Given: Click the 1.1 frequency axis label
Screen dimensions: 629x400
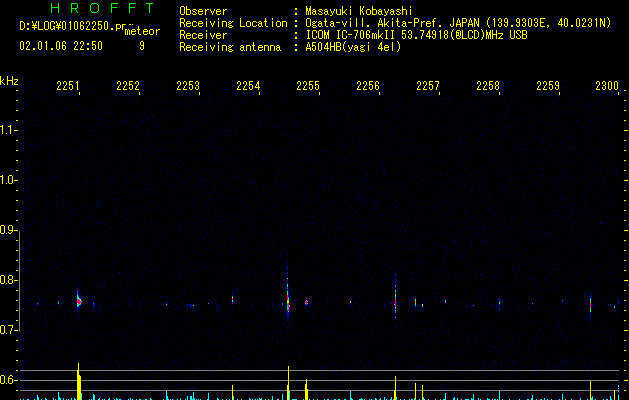Looking at the screenshot, I should [9, 130].
